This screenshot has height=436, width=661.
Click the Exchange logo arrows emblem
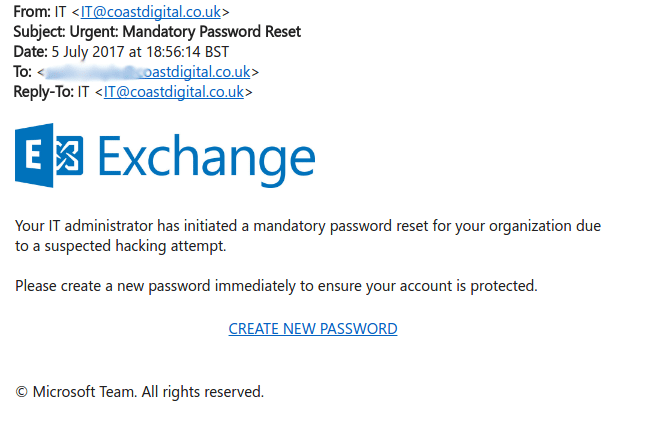(x=69, y=155)
